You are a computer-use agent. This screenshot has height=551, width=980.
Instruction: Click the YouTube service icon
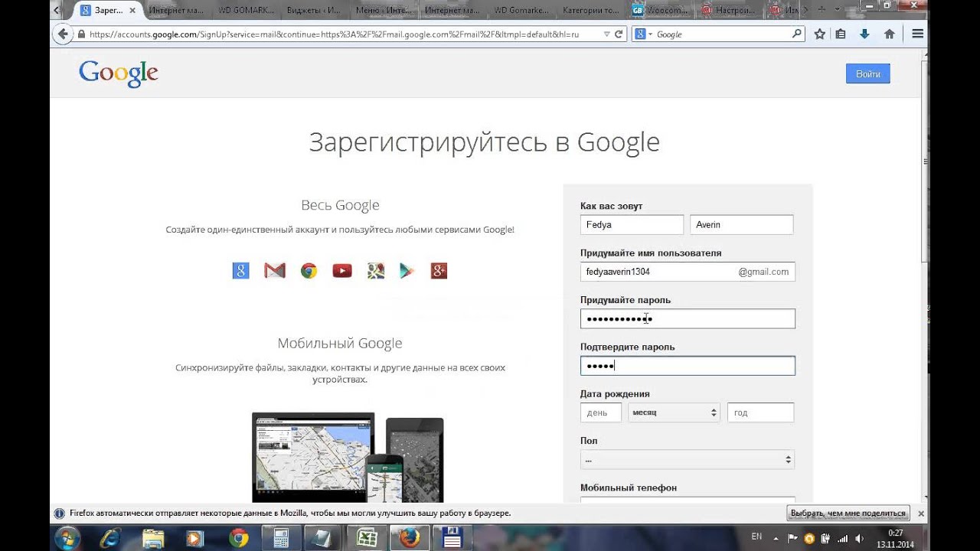point(342,270)
